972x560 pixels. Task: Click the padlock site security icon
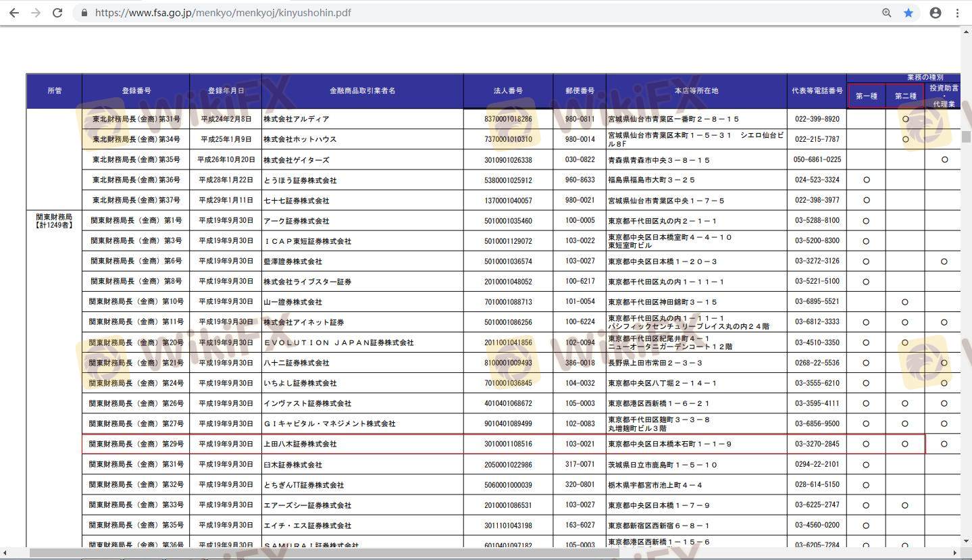pyautogui.click(x=84, y=13)
